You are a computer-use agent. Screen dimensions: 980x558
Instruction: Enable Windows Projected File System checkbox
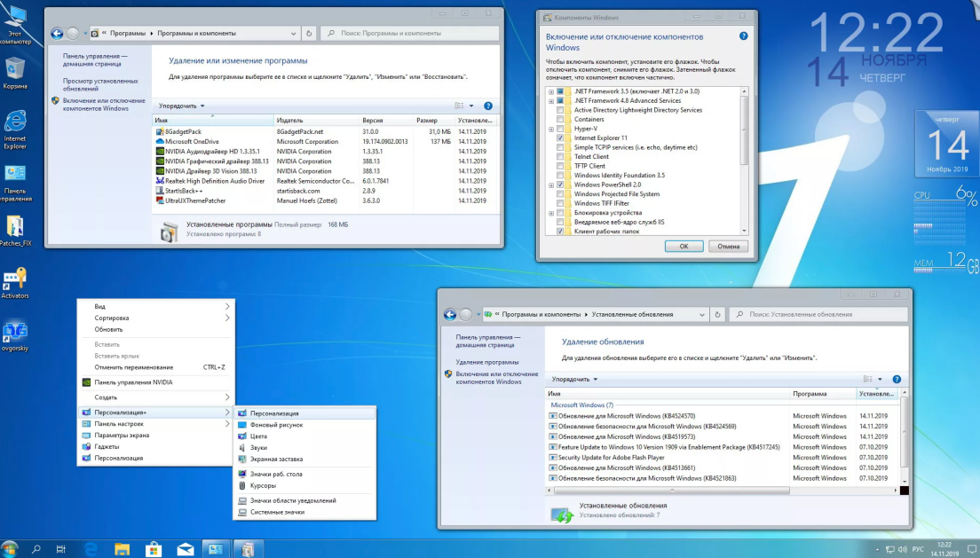pyautogui.click(x=560, y=194)
